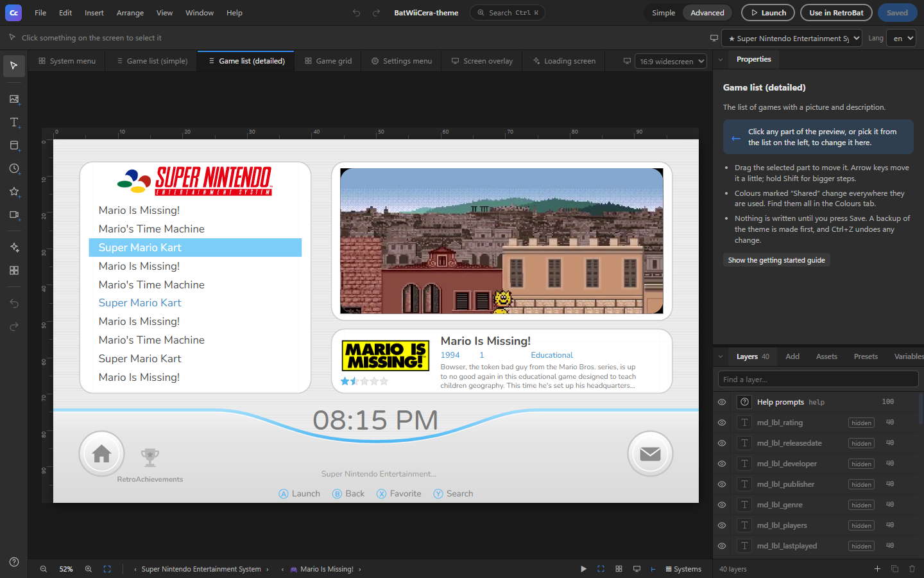Click the help question mark icon at bottom left

click(14, 562)
